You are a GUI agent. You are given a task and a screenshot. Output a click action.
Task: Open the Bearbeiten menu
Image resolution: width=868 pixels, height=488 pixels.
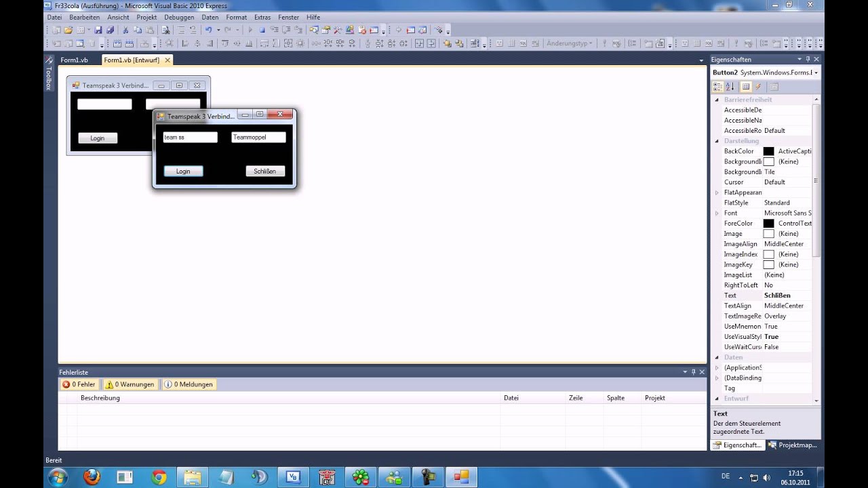click(x=84, y=17)
